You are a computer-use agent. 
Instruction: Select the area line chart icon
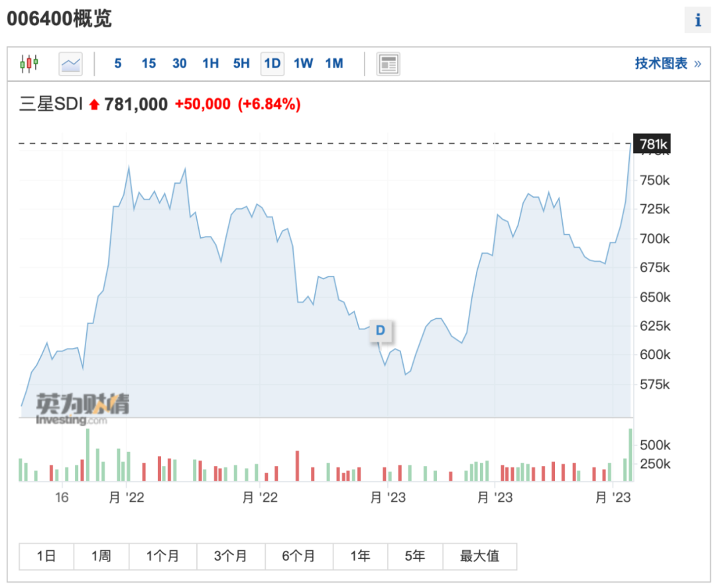pyautogui.click(x=70, y=64)
